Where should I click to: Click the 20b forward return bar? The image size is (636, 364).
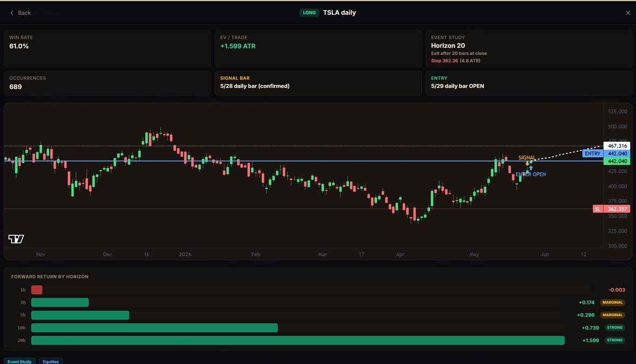[298, 340]
